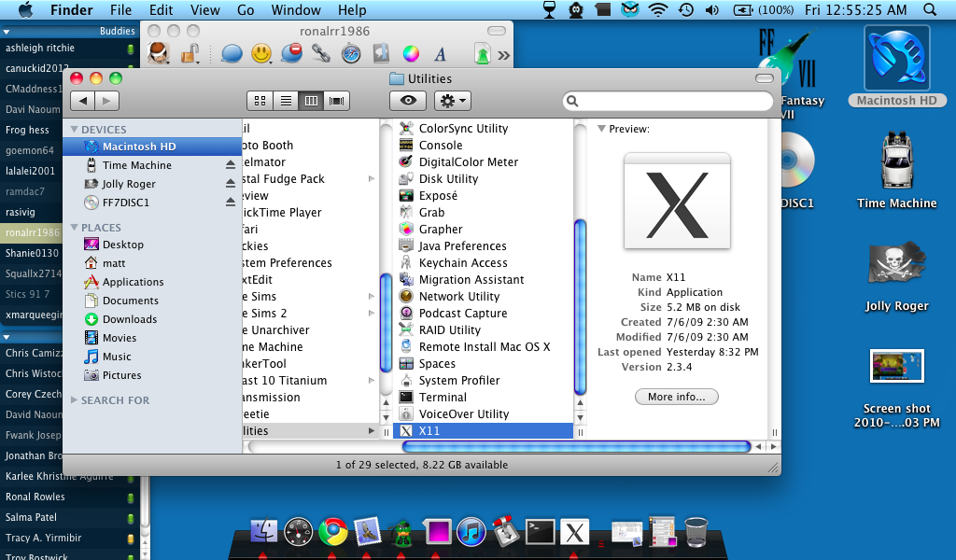This screenshot has width=956, height=560.
Task: Click the Applications column vertical scrollbar
Action: 386,322
